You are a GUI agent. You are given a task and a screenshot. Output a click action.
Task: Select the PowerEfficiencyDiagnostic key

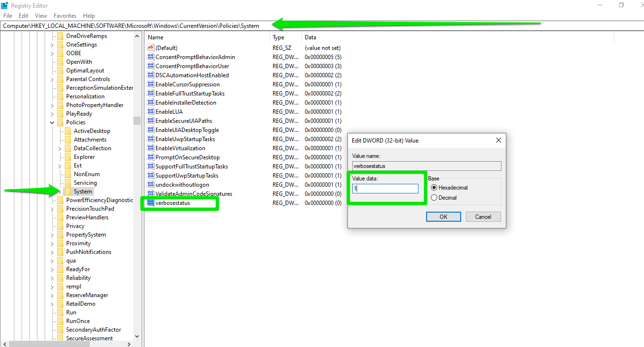pyautogui.click(x=99, y=200)
